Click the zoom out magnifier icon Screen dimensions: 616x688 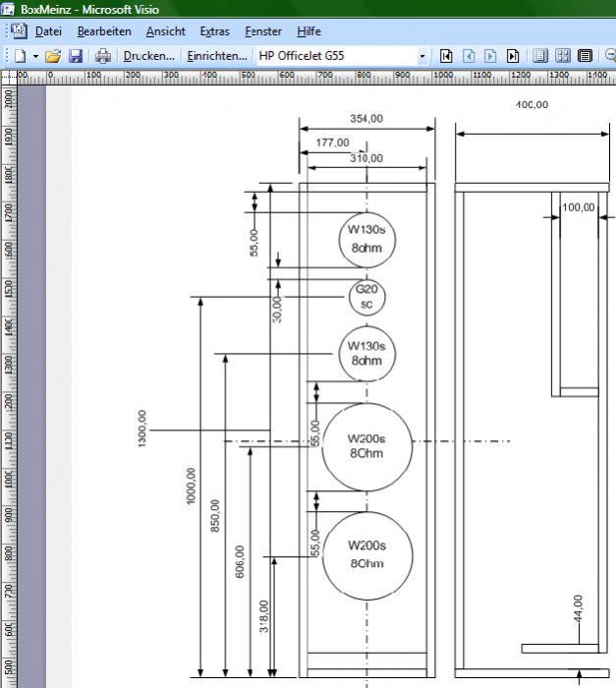coord(609,56)
